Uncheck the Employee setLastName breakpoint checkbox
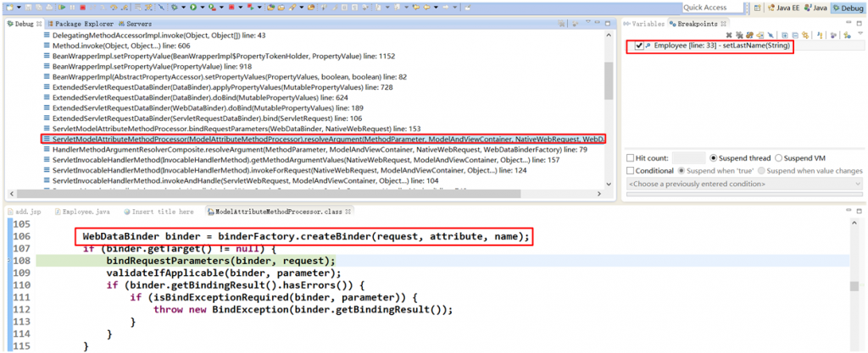The width and height of the screenshot is (868, 353). (639, 46)
